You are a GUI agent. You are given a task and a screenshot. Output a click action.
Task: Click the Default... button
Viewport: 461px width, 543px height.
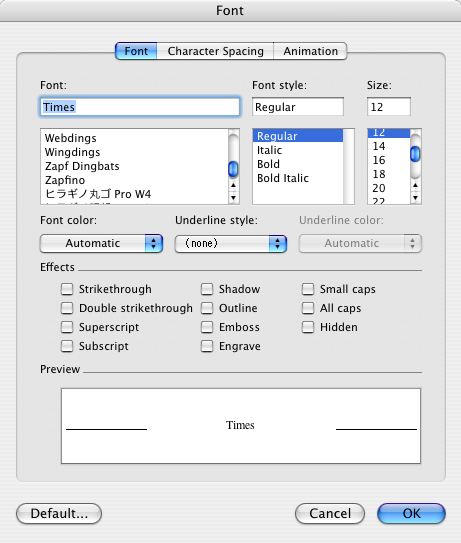[59, 513]
